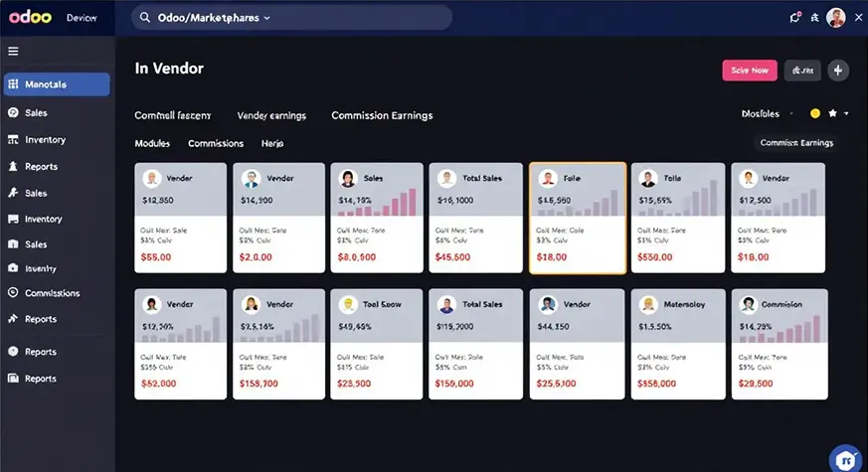Click the In Vendor page heading
Screen dimensions: 868x472
pyautogui.click(x=169, y=68)
